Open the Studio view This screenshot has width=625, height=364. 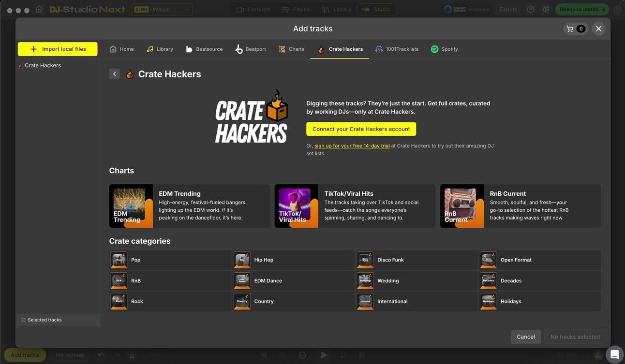pos(377,8)
